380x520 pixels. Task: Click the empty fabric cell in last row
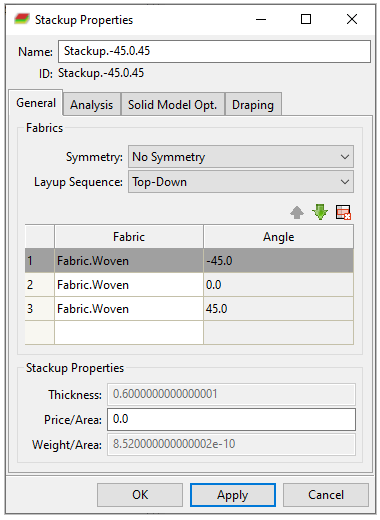[x=129, y=332]
